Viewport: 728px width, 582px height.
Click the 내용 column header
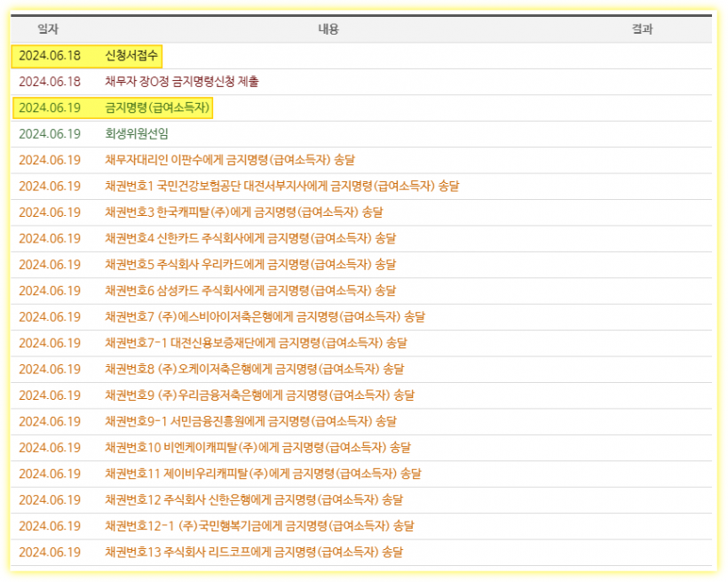pos(328,29)
